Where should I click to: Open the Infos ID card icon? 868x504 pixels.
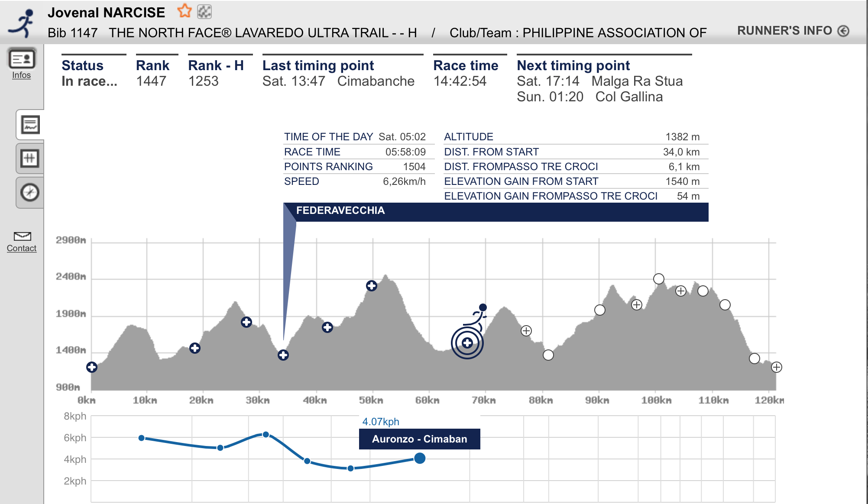pyautogui.click(x=22, y=59)
